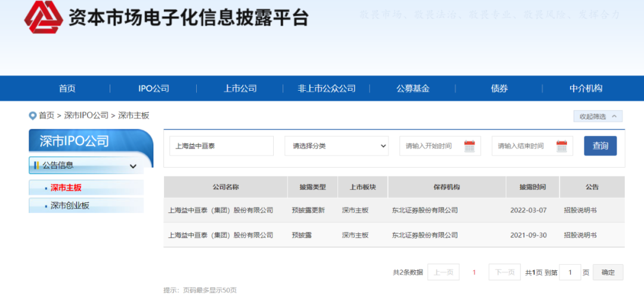This screenshot has width=644, height=306.
Task: Go to 首页 in navigation bar
Action: [x=67, y=88]
